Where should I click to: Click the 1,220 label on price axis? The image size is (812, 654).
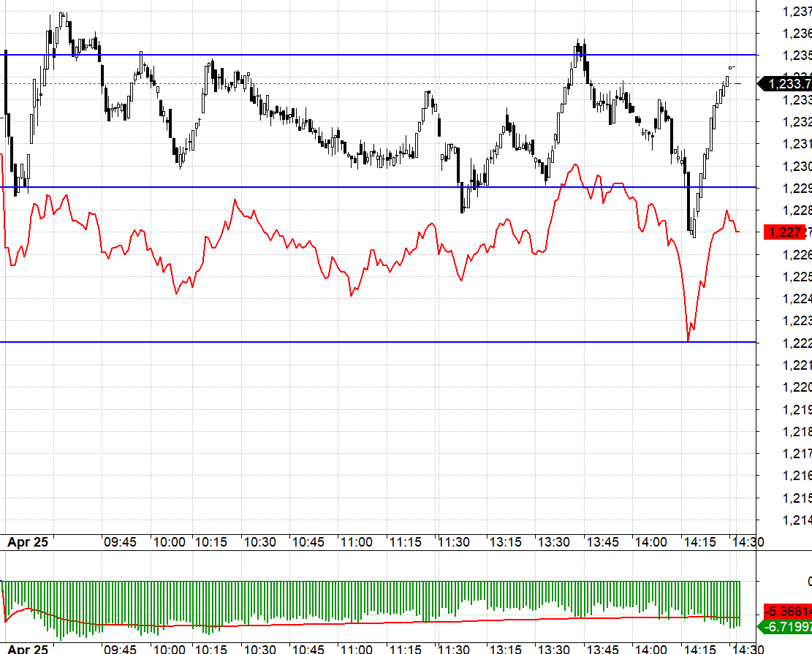(x=797, y=387)
